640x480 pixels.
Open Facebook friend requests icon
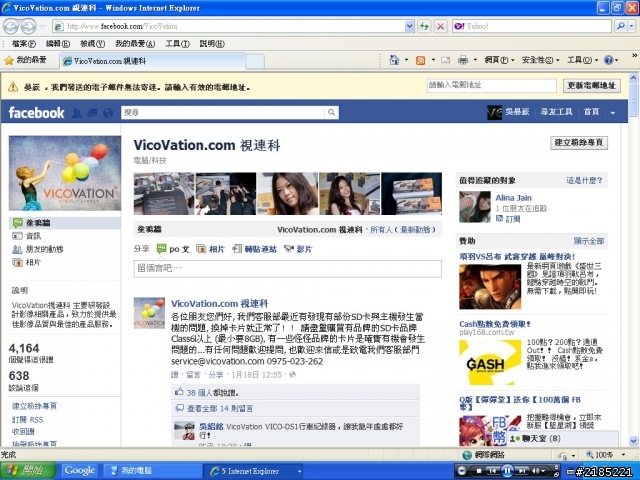coord(77,113)
